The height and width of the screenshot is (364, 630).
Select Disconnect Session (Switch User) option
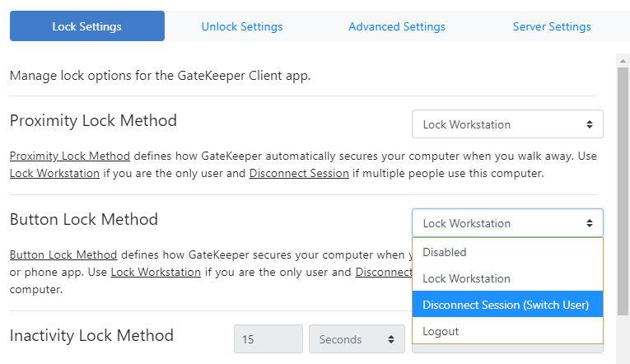coord(507,305)
